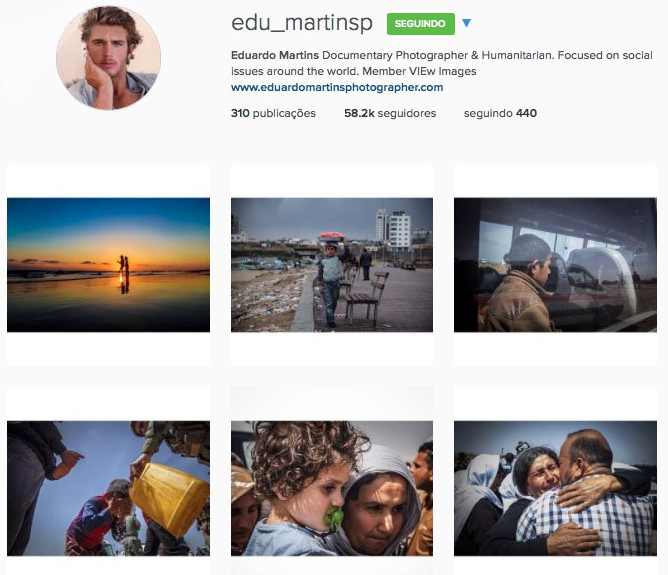Open the photo of crying woman hugging man
Image resolution: width=668 pixels, height=575 pixels.
pyautogui.click(x=555, y=488)
